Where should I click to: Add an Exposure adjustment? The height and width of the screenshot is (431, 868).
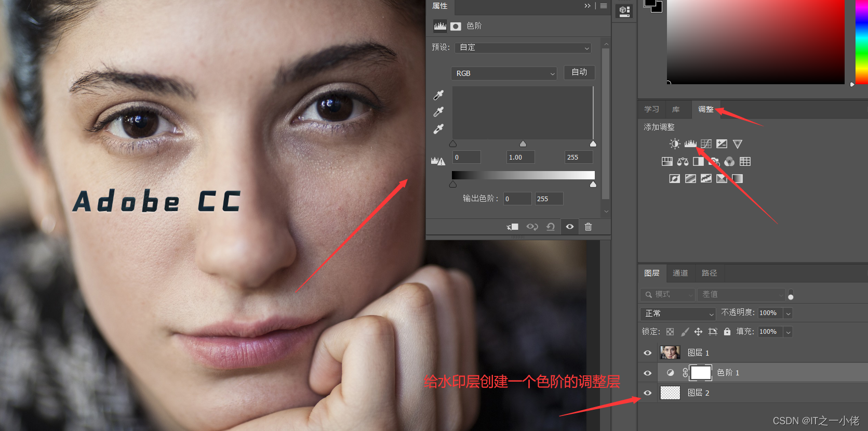pyautogui.click(x=722, y=144)
